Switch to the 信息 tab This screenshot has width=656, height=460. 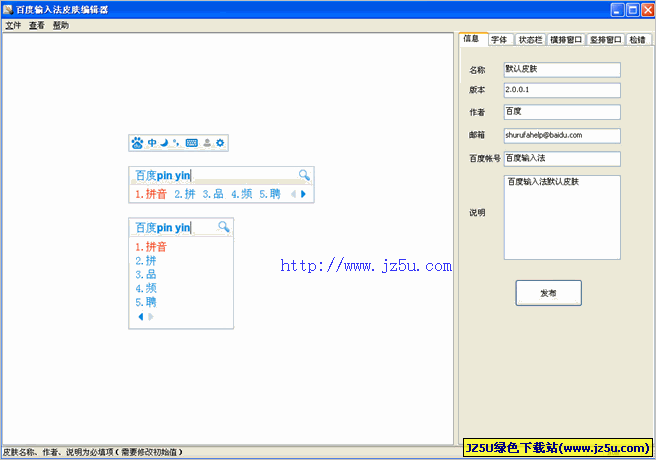pos(472,39)
